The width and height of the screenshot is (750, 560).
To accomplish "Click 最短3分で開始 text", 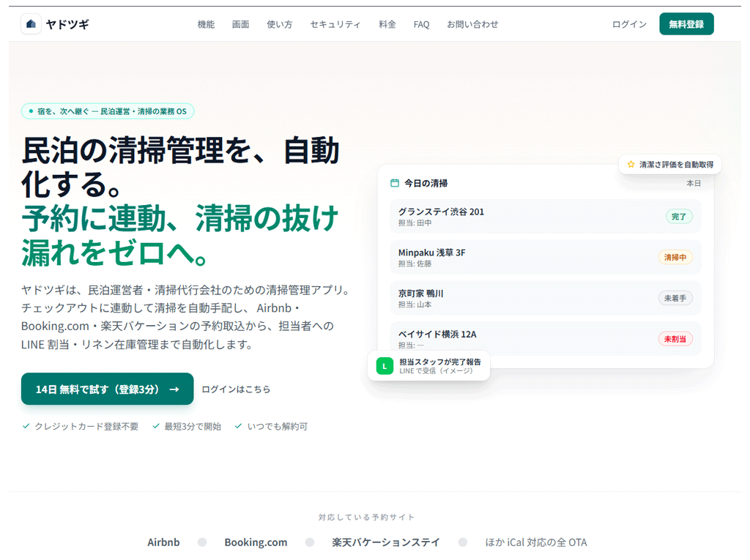I will [193, 426].
